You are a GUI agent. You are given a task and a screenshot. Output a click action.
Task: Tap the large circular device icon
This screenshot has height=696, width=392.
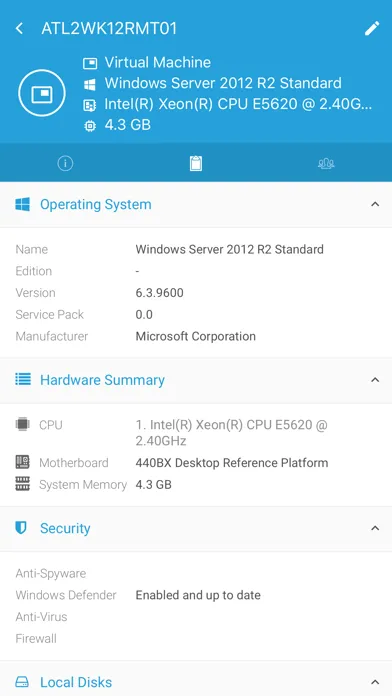click(42, 93)
